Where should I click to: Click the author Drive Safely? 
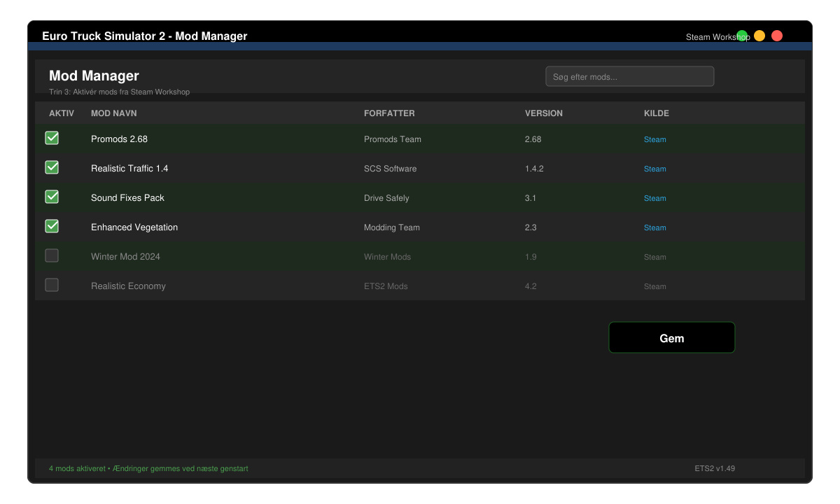pyautogui.click(x=386, y=198)
